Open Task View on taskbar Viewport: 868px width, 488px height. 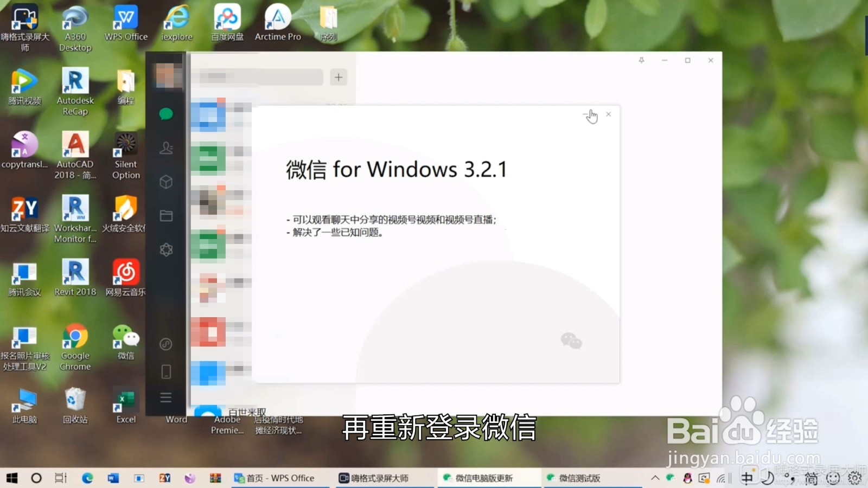[61, 478]
